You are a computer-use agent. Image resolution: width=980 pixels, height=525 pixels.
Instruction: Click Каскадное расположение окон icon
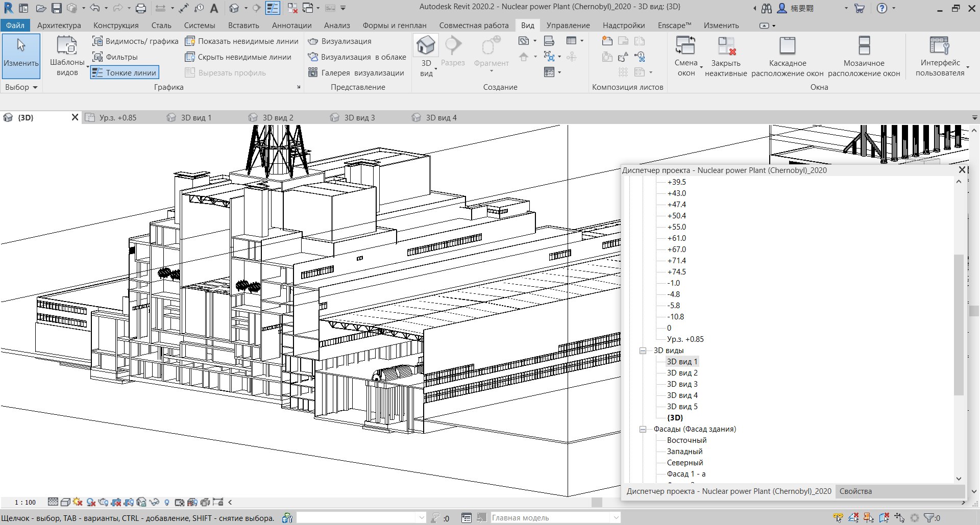pos(787,46)
